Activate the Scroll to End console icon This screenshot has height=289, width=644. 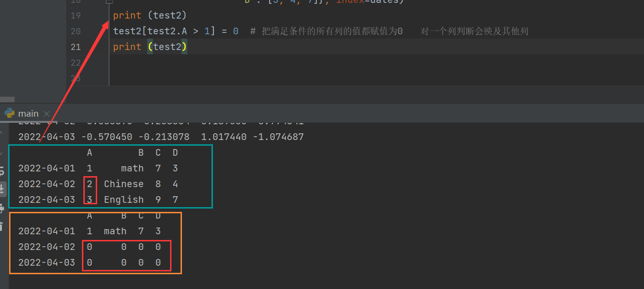tap(3, 187)
